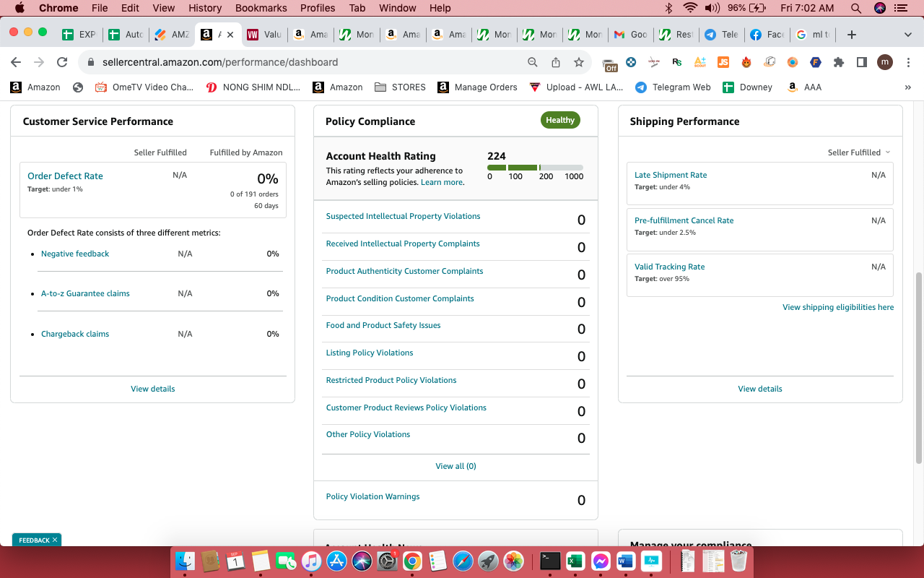
Task: Switch to the EXP spreadsheet tab
Action: pos(79,35)
